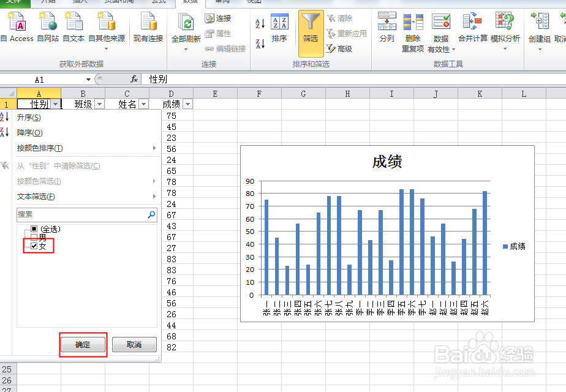Check the 男 checkbox
Viewport: 566px width, 392px height.
point(34,237)
